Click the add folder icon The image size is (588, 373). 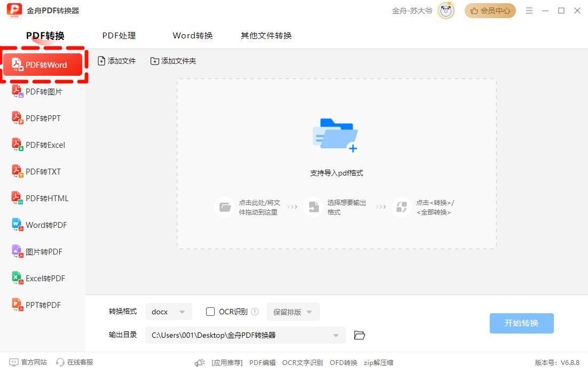[155, 61]
